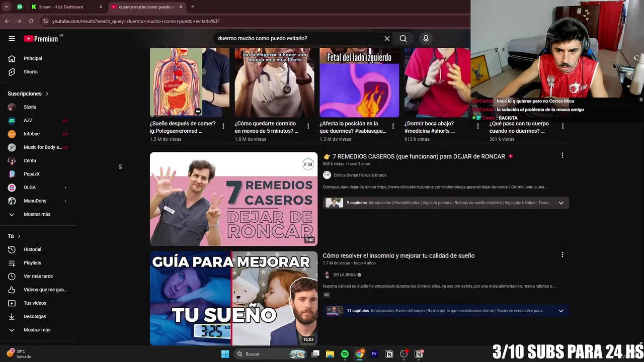Click the browser address bar URL

[136, 21]
